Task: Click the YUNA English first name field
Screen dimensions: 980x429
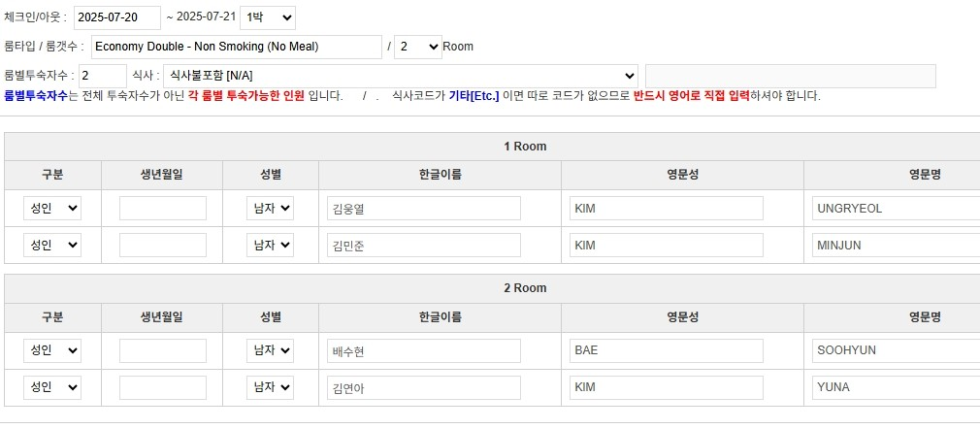Action: click(x=896, y=387)
